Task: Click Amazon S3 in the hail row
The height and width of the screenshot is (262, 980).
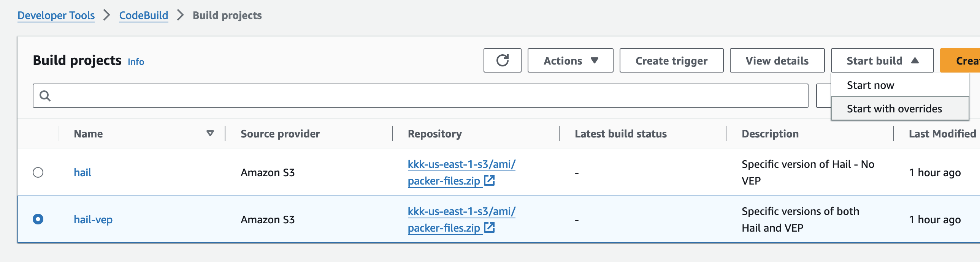Action: tap(268, 173)
